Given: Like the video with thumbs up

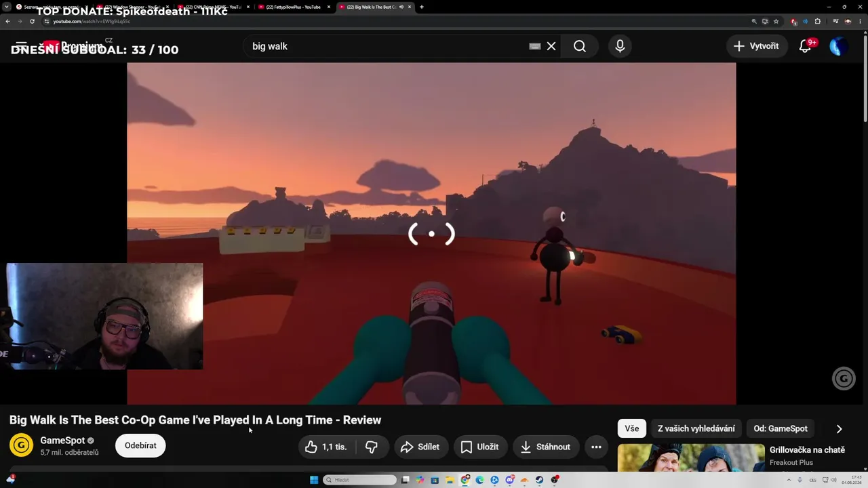Looking at the screenshot, I should pos(325,447).
